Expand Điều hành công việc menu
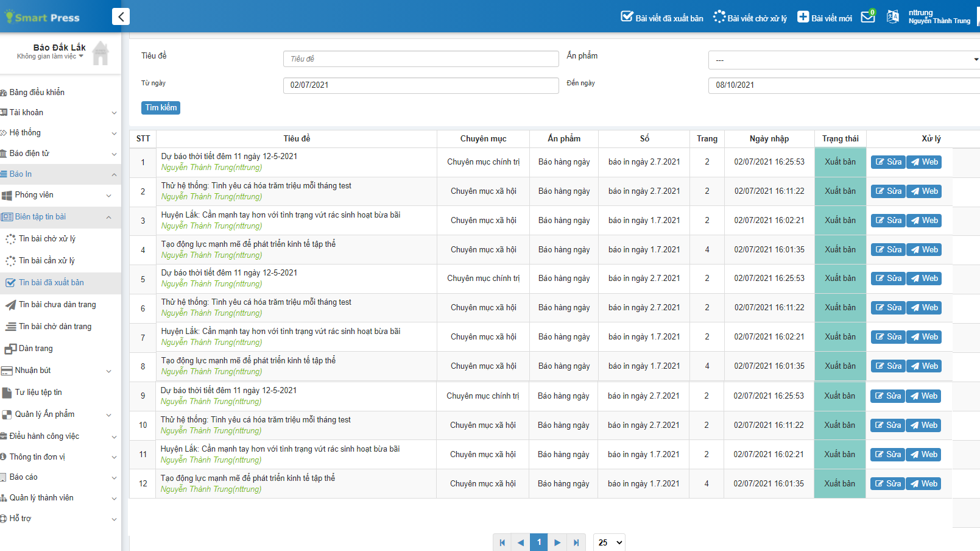This screenshot has width=980, height=551. point(59,436)
